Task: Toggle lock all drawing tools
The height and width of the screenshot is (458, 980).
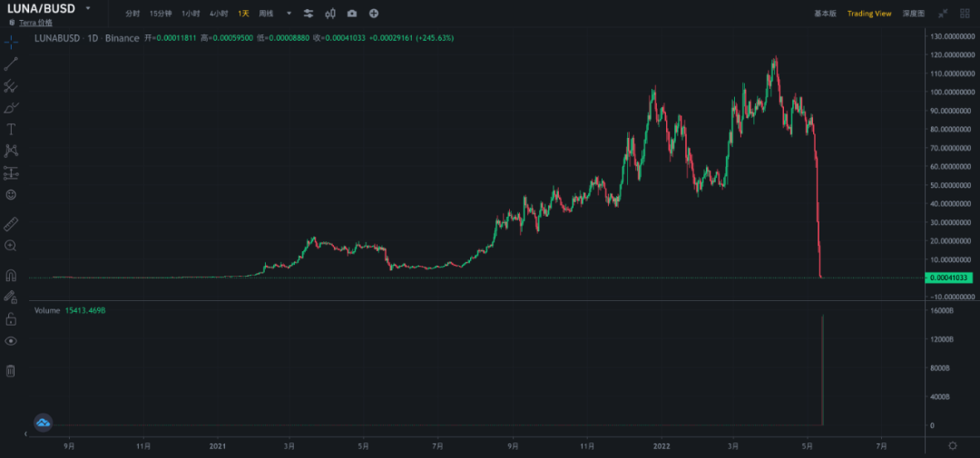Action: (11, 319)
